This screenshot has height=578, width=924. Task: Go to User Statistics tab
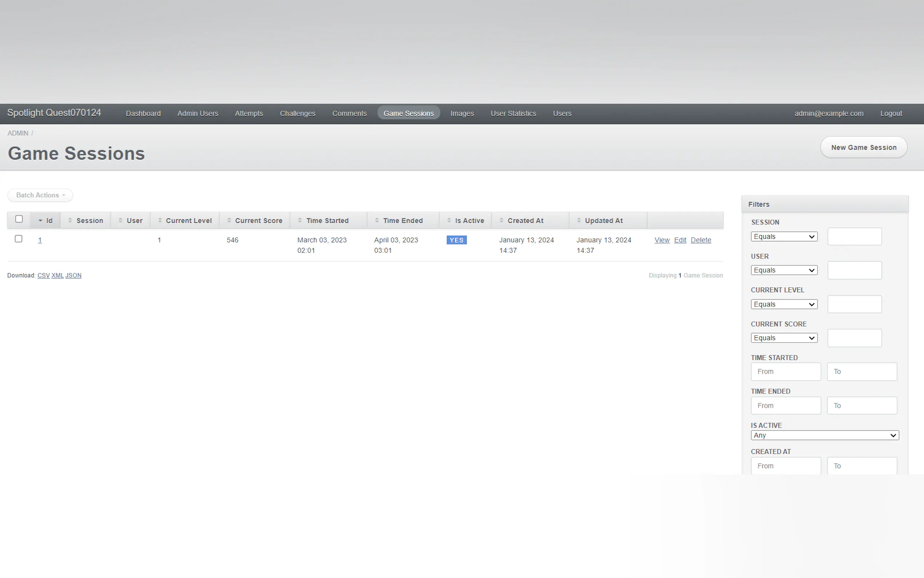pos(513,114)
